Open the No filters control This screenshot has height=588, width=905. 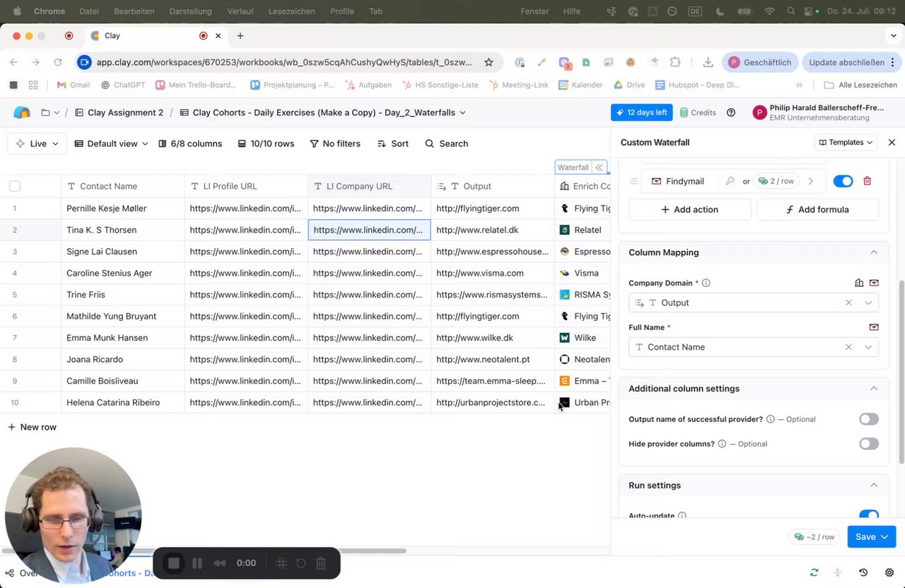coord(335,143)
